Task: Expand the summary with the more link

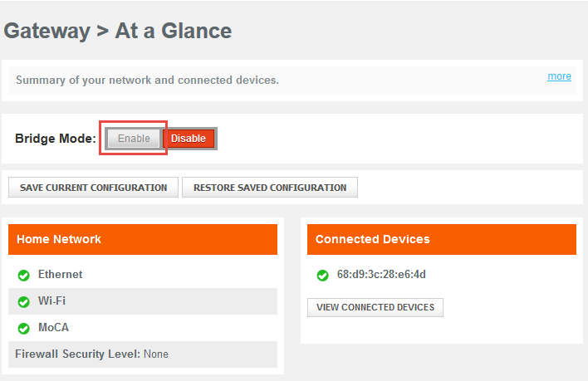Action: pyautogui.click(x=559, y=76)
